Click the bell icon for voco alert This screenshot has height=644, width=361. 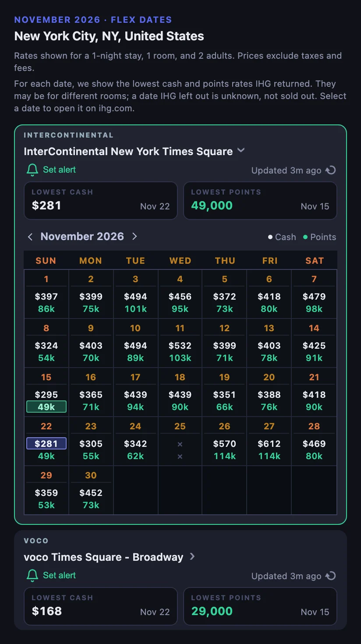[32, 576]
